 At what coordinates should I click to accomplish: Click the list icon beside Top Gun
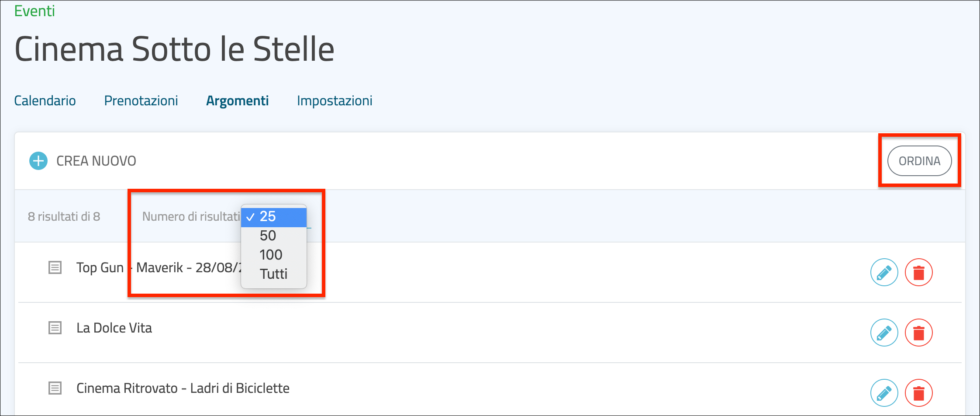55,267
